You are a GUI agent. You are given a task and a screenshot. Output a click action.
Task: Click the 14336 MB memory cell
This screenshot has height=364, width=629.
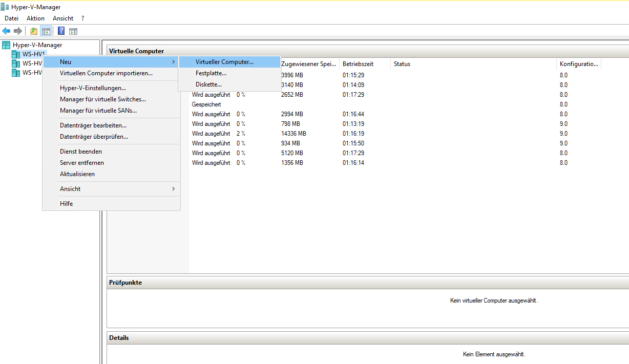click(293, 134)
